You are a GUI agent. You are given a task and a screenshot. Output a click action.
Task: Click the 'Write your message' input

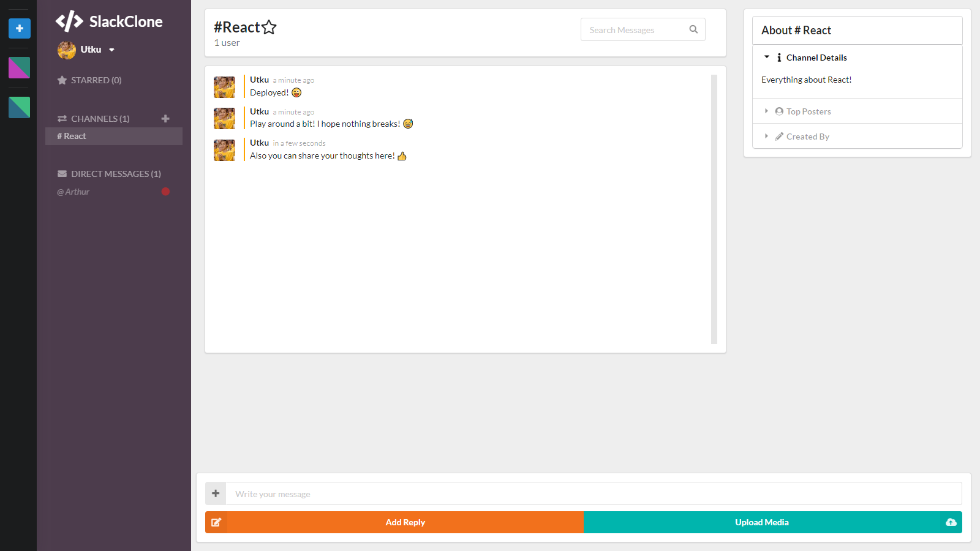point(594,493)
